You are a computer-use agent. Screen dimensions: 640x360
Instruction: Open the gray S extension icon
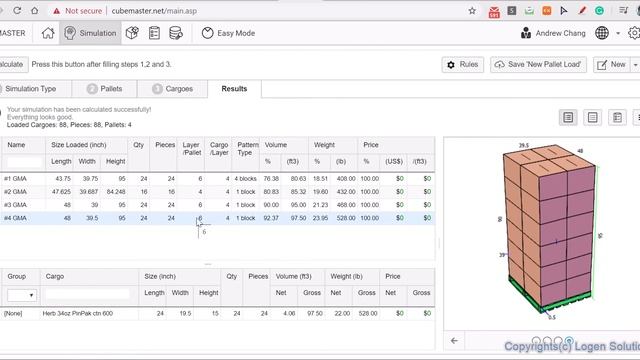pos(512,11)
